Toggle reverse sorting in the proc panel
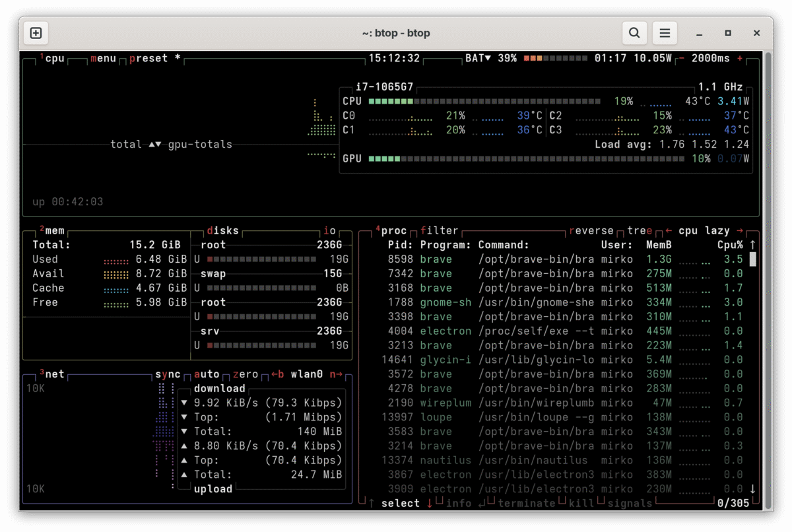 [x=591, y=230]
